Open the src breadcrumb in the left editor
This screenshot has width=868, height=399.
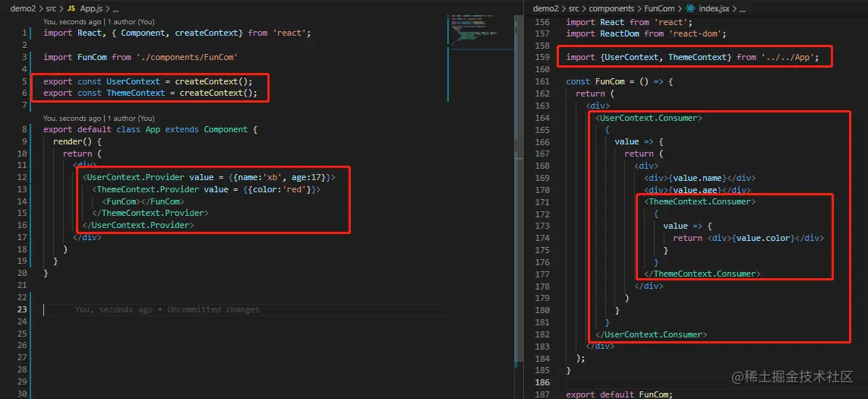click(x=52, y=9)
